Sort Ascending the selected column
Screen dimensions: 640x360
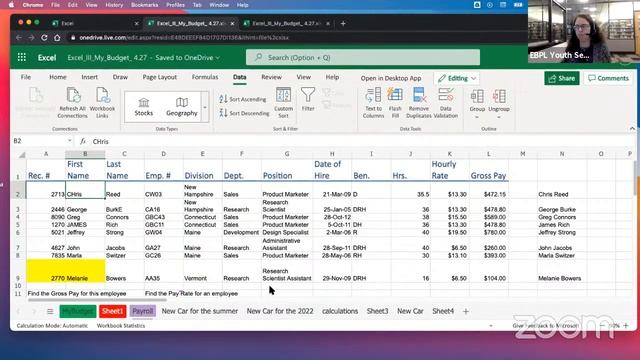(x=242, y=99)
